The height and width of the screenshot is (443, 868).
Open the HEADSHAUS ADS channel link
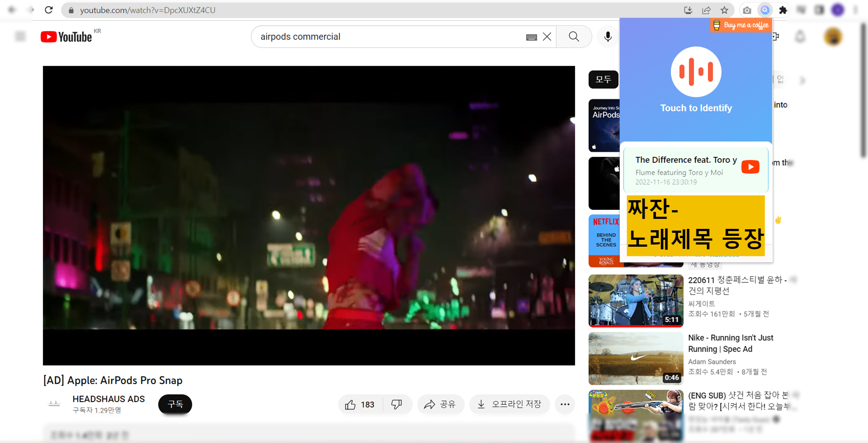click(108, 399)
